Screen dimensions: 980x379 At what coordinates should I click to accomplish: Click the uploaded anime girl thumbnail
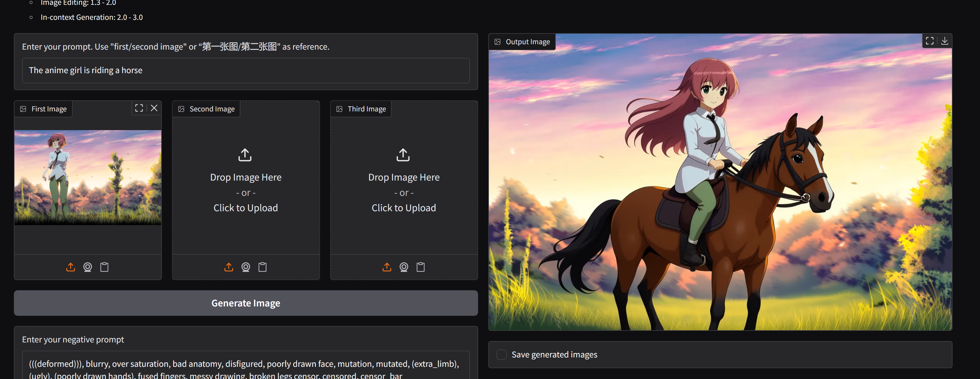click(88, 178)
